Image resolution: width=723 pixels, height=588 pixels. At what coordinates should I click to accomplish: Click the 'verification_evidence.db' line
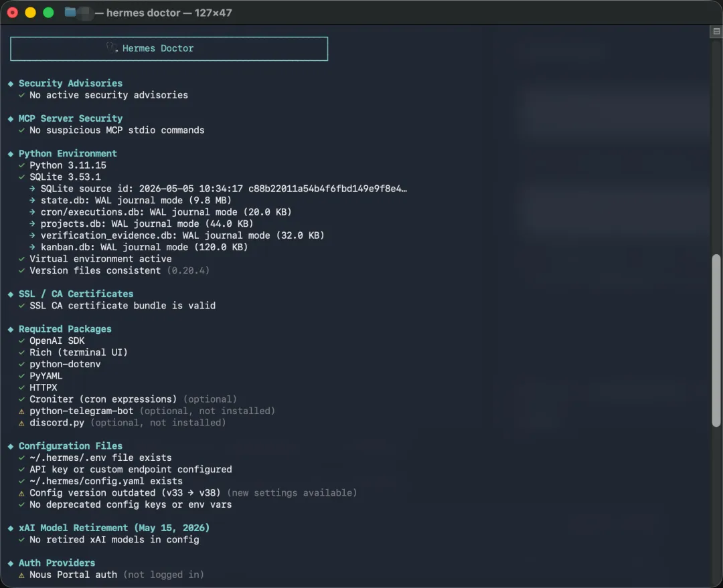(x=183, y=235)
